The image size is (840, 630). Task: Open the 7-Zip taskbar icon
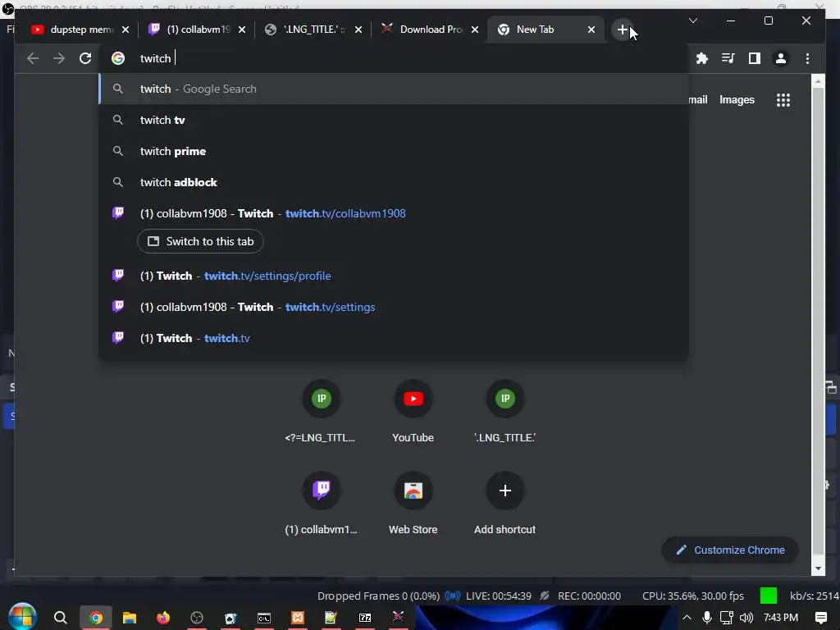pos(365,618)
